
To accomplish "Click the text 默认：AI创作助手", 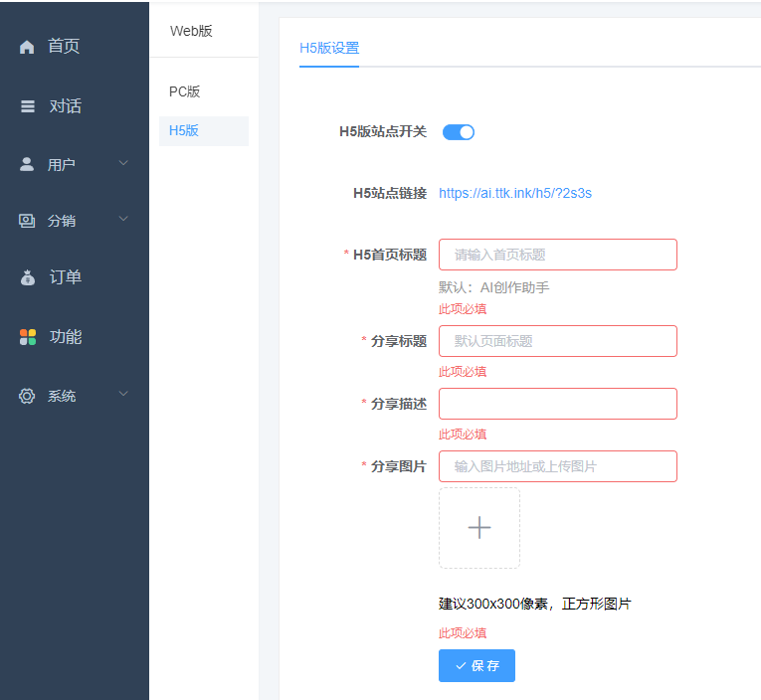I will [x=494, y=287].
